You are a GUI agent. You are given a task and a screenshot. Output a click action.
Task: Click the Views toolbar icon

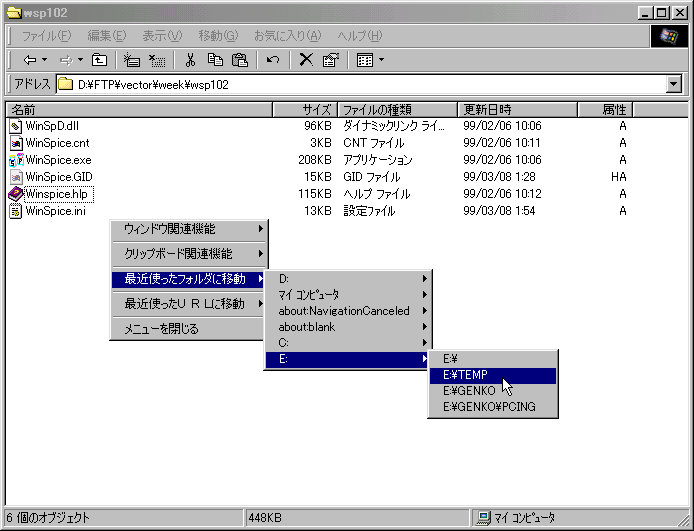pyautogui.click(x=365, y=60)
